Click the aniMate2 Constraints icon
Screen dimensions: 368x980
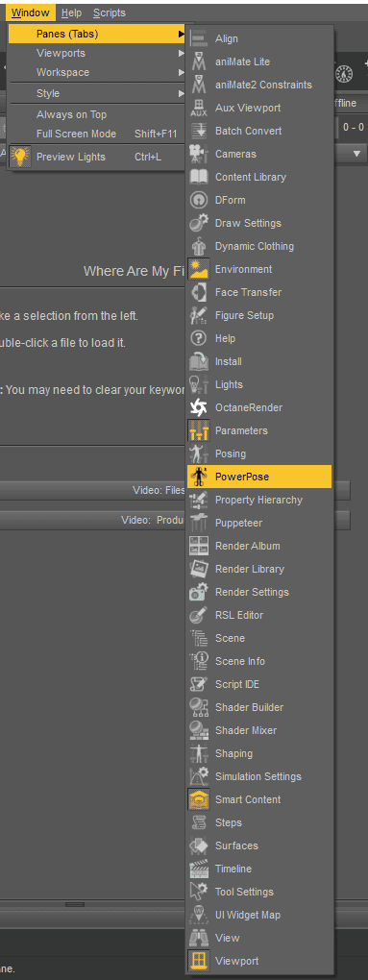coord(199,85)
